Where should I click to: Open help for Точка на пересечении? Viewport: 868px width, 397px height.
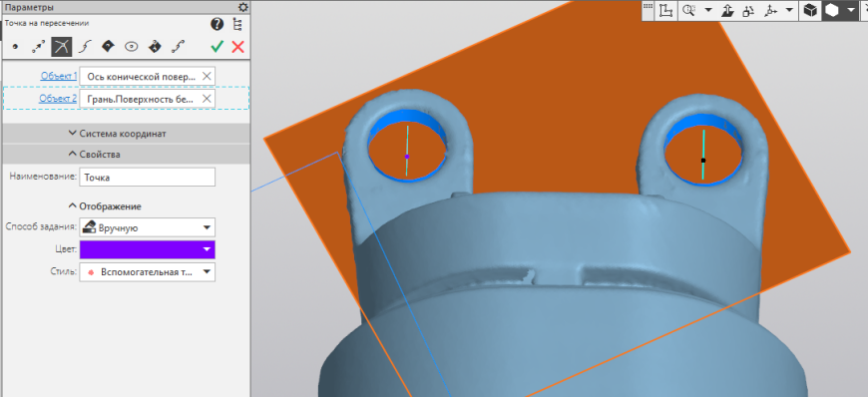tap(217, 24)
